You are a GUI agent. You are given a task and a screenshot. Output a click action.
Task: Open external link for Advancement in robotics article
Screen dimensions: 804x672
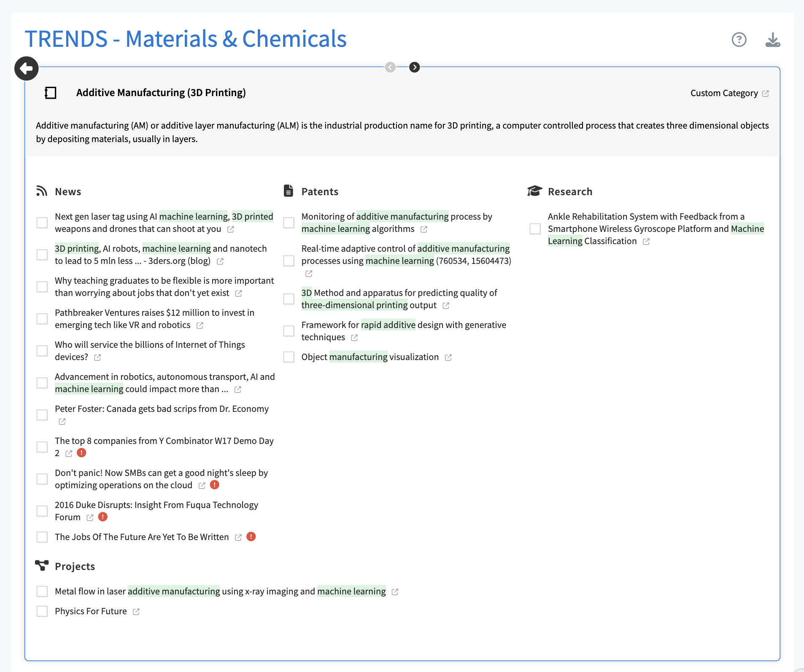click(x=238, y=390)
